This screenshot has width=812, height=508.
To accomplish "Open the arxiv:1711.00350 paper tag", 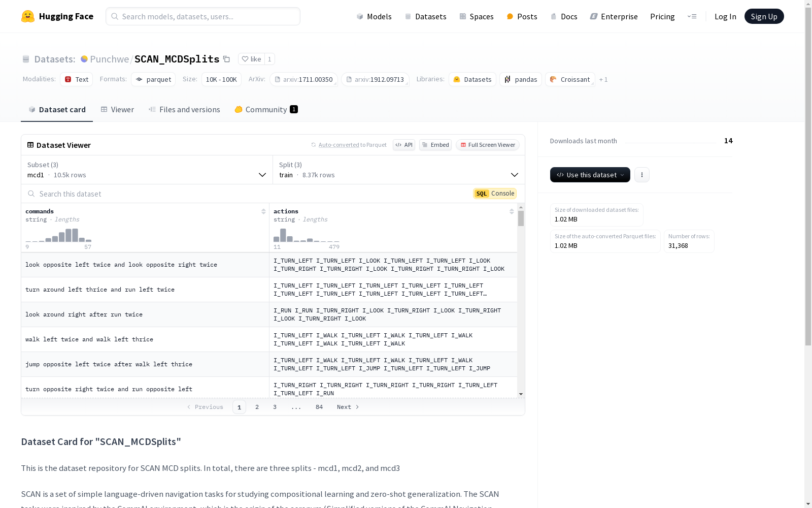I will point(303,79).
